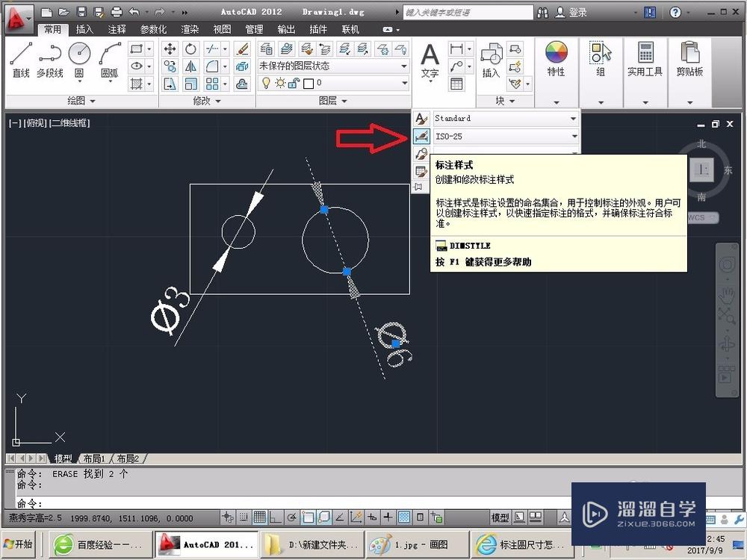Switch to the Parametric (参数化) ribbon tab

coord(153,30)
